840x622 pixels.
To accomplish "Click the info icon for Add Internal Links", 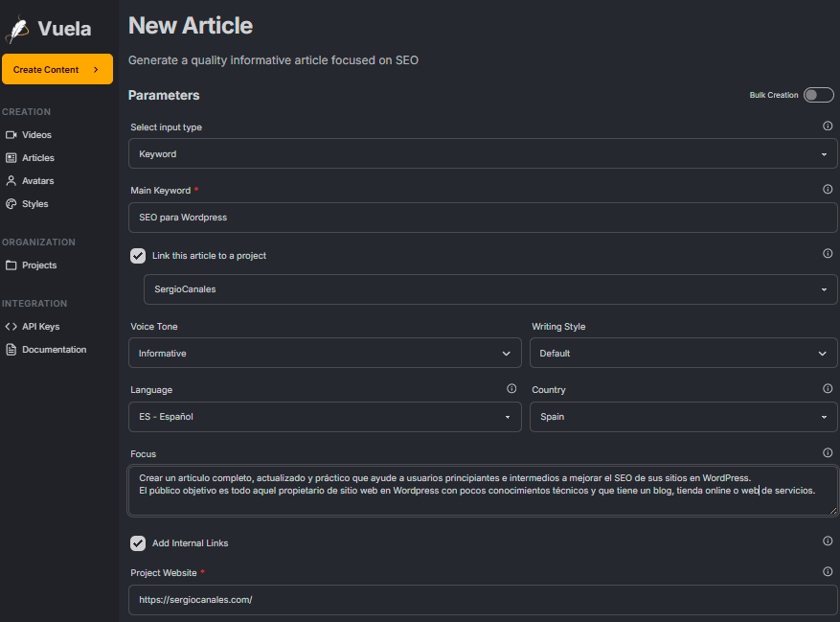I will pos(828,541).
